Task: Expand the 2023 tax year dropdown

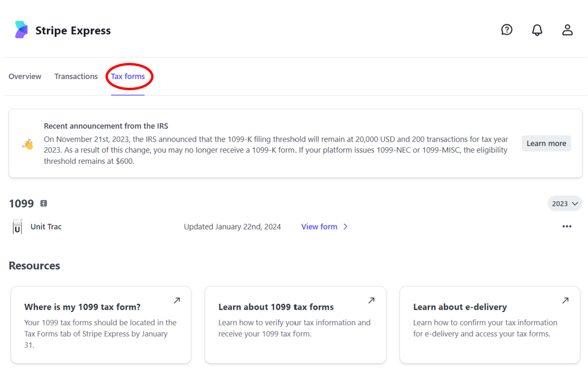Action: [x=564, y=204]
